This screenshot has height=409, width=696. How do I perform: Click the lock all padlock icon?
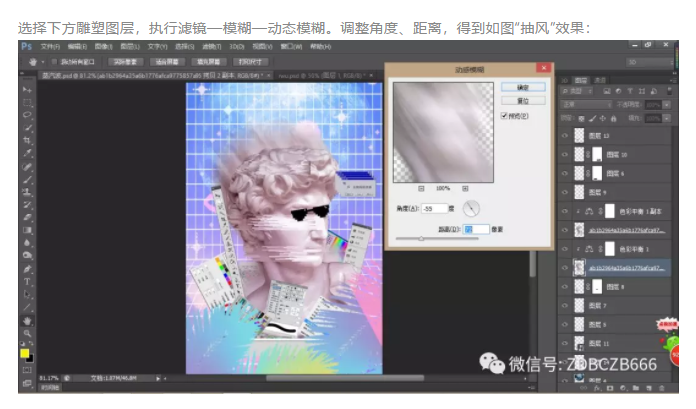[x=613, y=119]
